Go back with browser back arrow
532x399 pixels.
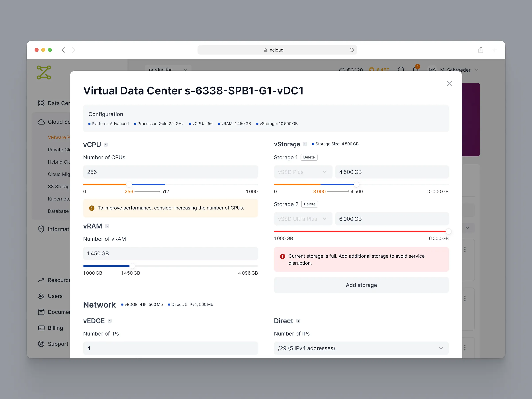[63, 50]
